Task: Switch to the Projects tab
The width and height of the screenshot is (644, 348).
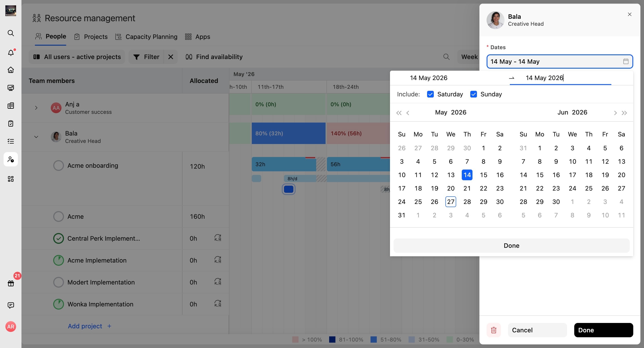Action: pos(91,37)
